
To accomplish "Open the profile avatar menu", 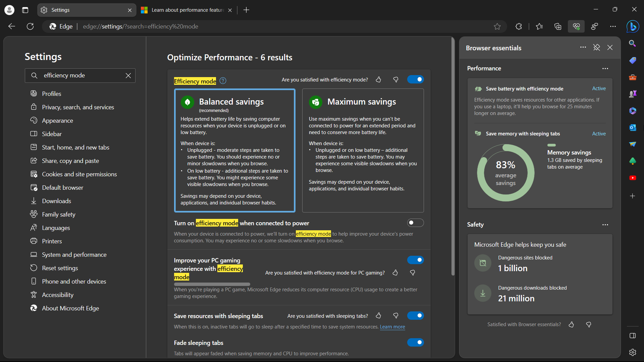I will click(x=9, y=10).
